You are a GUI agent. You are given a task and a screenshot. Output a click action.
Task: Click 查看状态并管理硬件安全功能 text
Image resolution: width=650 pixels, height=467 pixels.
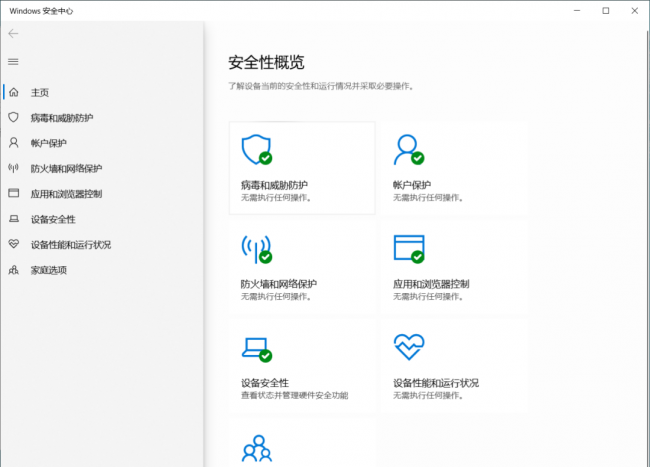point(295,395)
